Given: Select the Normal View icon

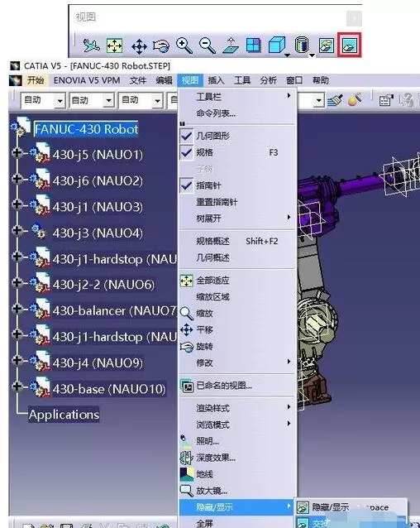Looking at the screenshot, I should coord(231,46).
